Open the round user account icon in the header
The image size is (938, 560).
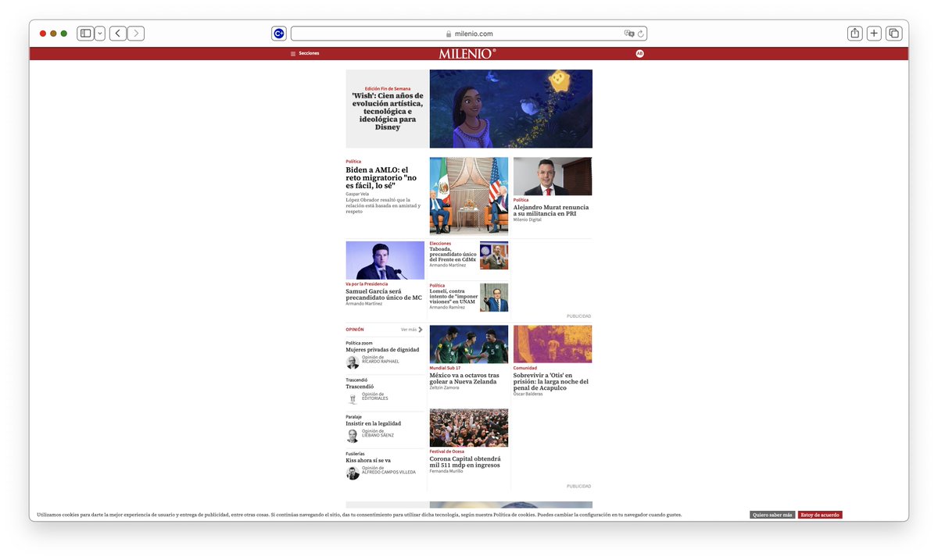coord(639,53)
